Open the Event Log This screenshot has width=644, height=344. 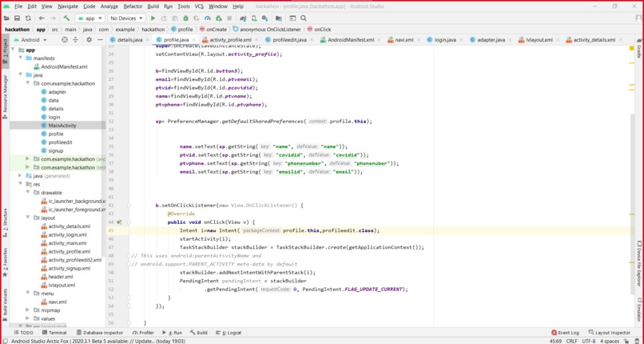(x=565, y=333)
